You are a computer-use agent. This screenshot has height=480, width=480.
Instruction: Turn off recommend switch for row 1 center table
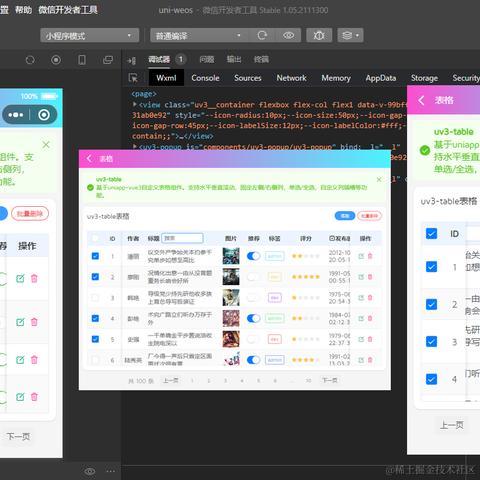click(253, 256)
